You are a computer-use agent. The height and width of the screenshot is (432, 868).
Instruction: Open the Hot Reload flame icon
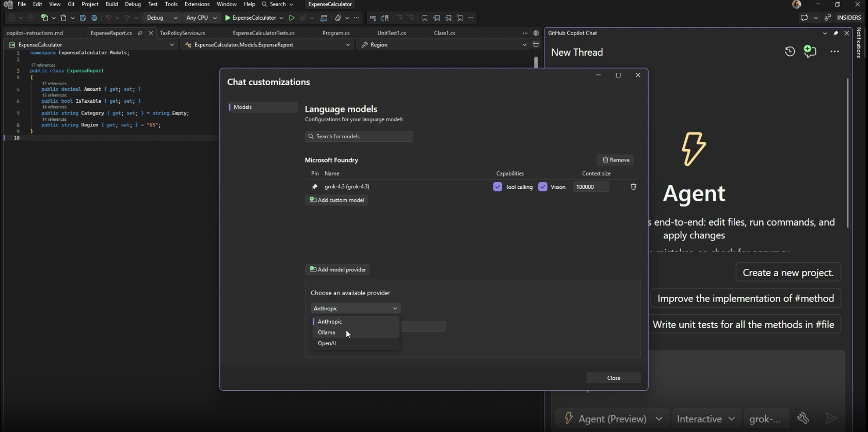tap(303, 18)
